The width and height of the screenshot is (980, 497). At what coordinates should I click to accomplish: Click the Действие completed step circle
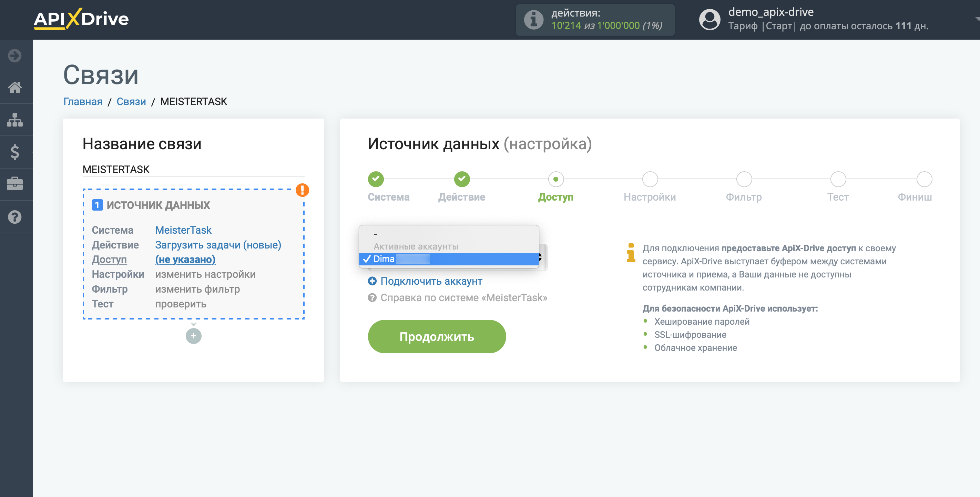coord(462,179)
